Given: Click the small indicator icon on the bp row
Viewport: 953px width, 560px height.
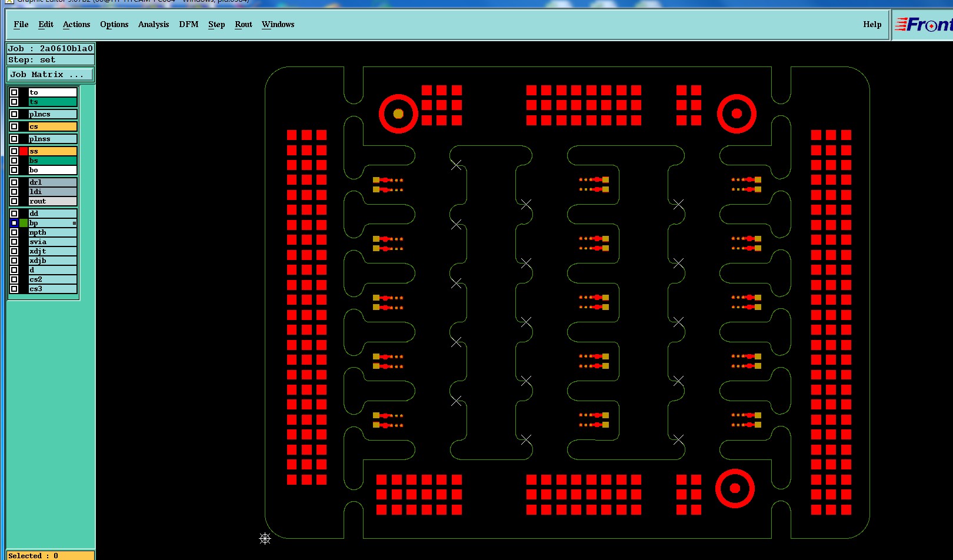Looking at the screenshot, I should [x=74, y=224].
